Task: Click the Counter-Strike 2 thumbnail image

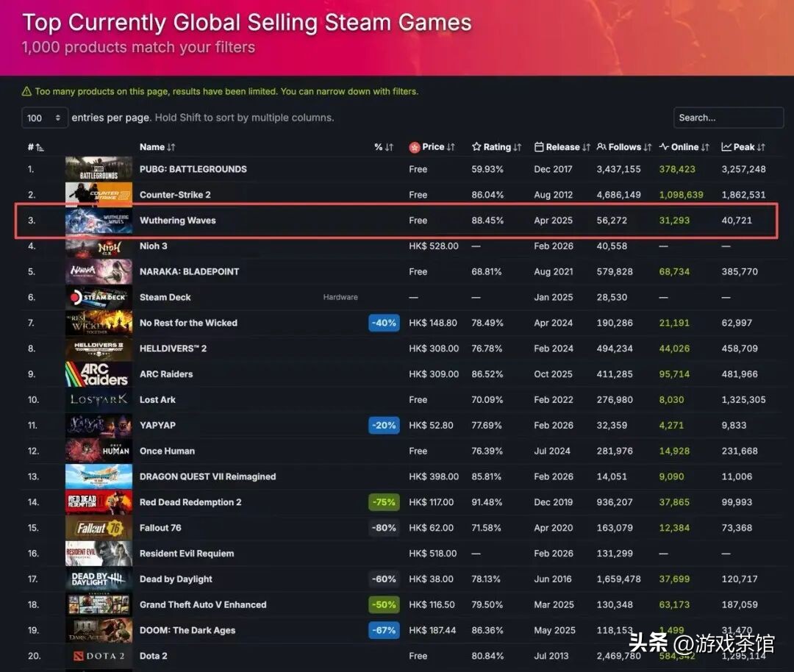Action: coord(99,195)
